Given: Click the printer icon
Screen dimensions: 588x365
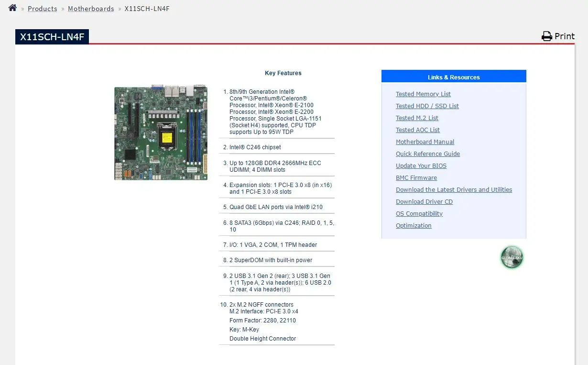Looking at the screenshot, I should tap(547, 36).
